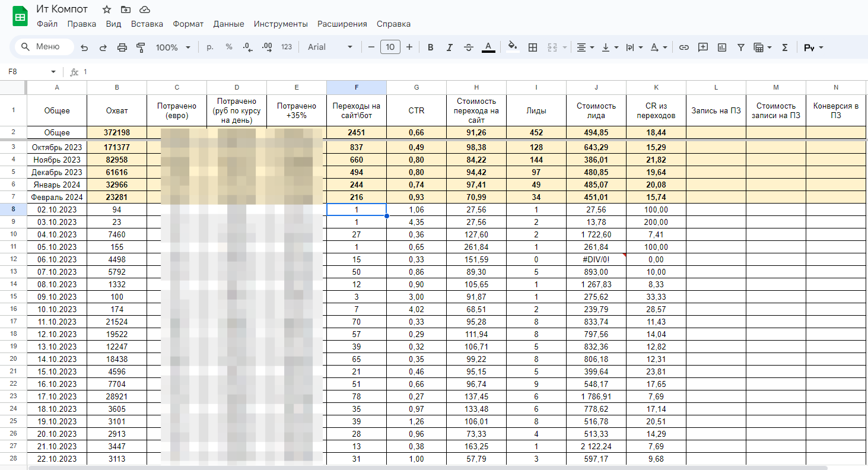This screenshot has width=868, height=470.
Task: Expand the Name box dropdown arrow
Action: (x=53, y=72)
